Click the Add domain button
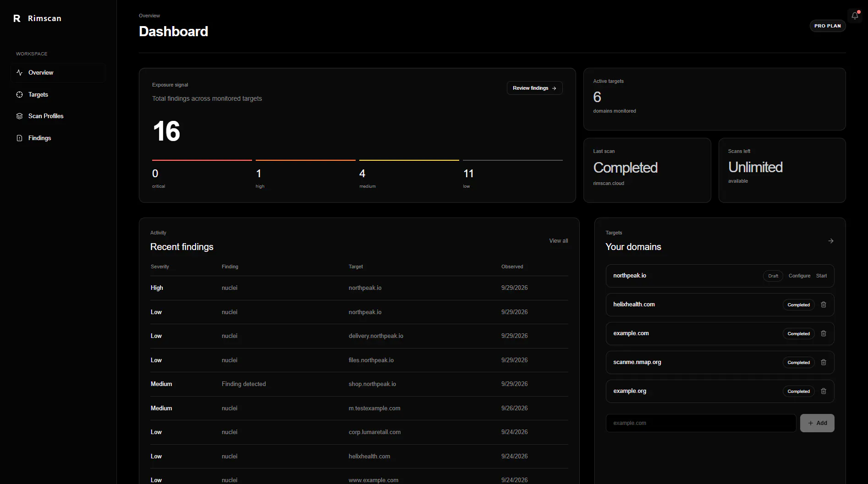868x484 pixels. click(817, 423)
